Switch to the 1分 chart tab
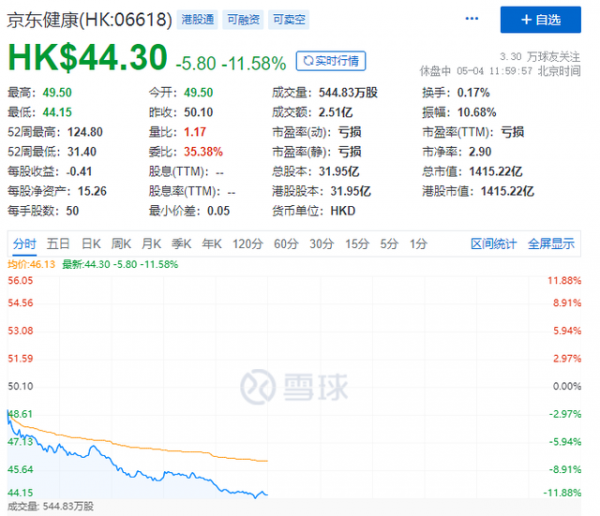Viewport: 600px width, 516px height. click(418, 244)
